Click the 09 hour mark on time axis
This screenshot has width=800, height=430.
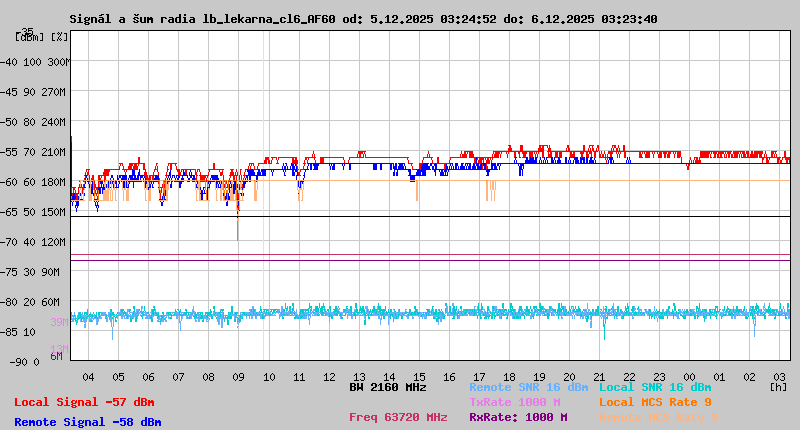point(238,376)
